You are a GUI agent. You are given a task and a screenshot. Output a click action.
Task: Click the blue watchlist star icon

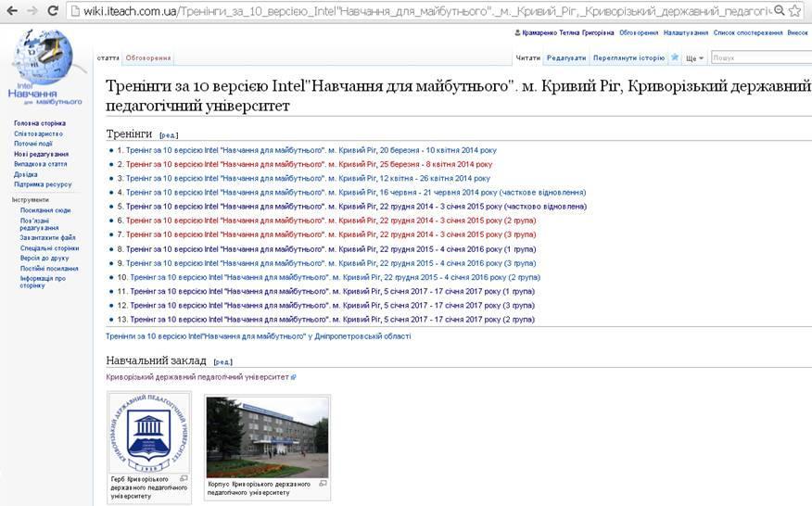[675, 57]
